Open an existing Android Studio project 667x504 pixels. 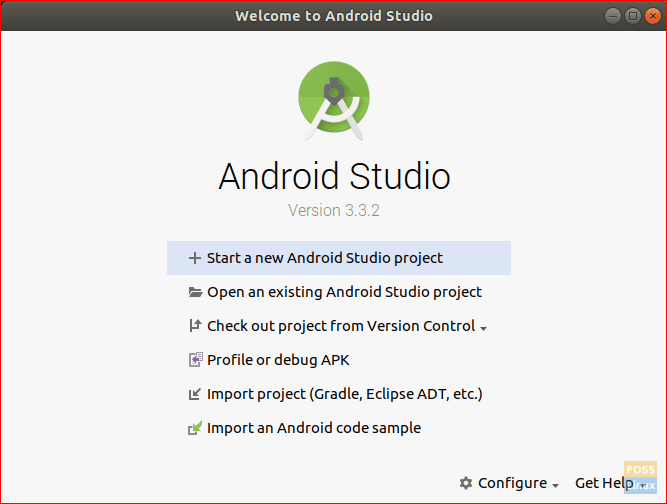339,292
